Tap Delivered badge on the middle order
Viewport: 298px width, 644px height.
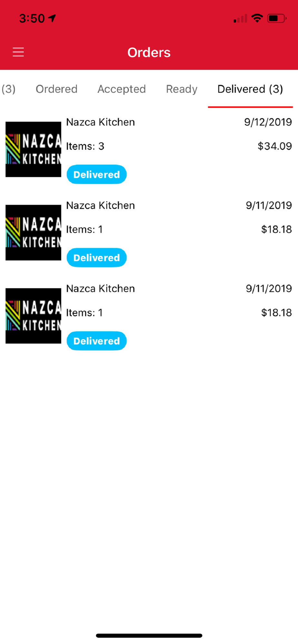pyautogui.click(x=96, y=258)
